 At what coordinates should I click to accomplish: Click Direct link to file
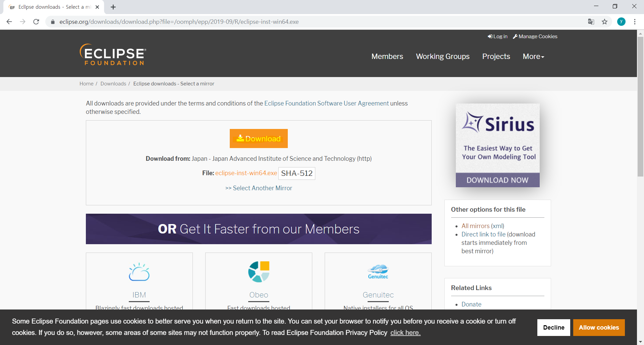[x=483, y=234]
